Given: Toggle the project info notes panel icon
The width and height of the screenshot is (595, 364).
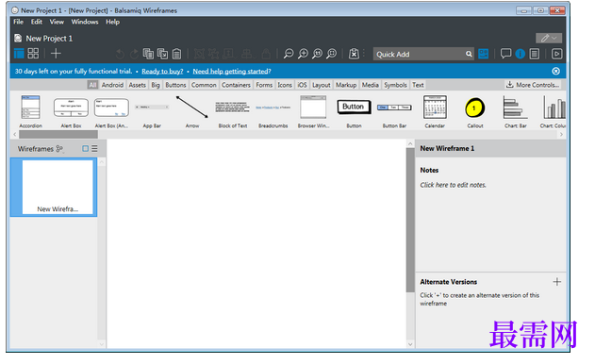Looking at the screenshot, I should pos(535,54).
